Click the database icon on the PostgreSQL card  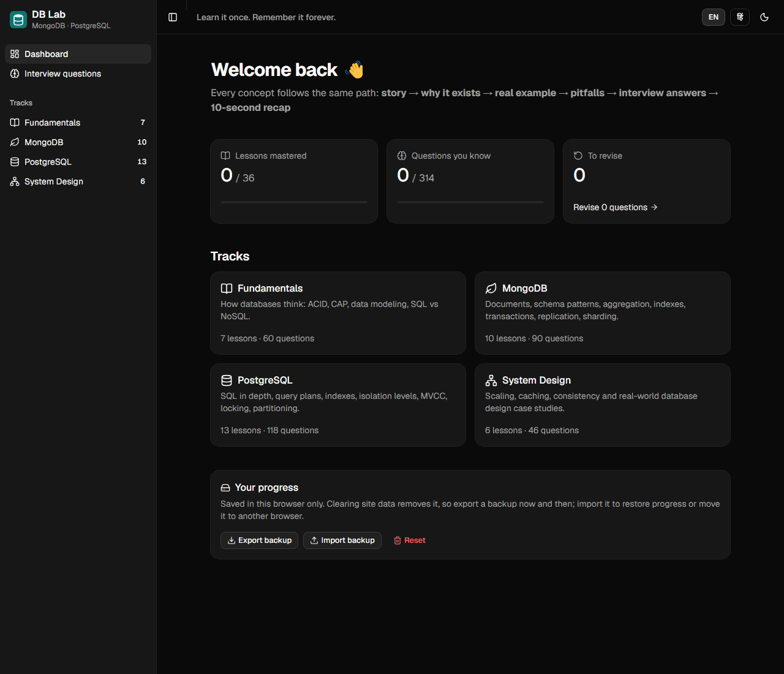pos(227,380)
